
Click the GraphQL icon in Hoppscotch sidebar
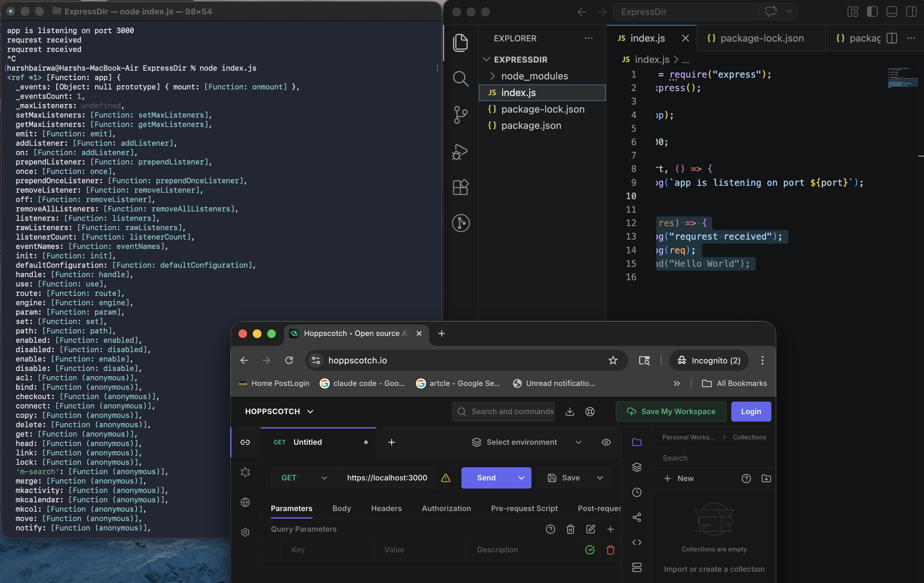pyautogui.click(x=245, y=472)
